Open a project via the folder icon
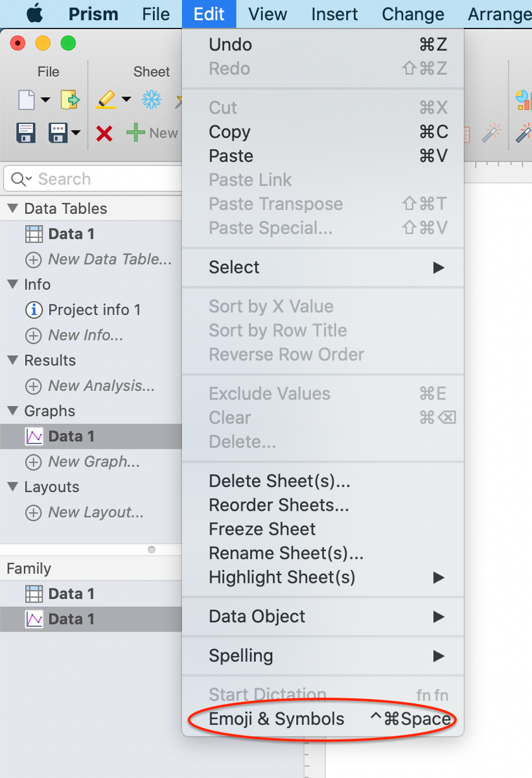 pos(70,100)
